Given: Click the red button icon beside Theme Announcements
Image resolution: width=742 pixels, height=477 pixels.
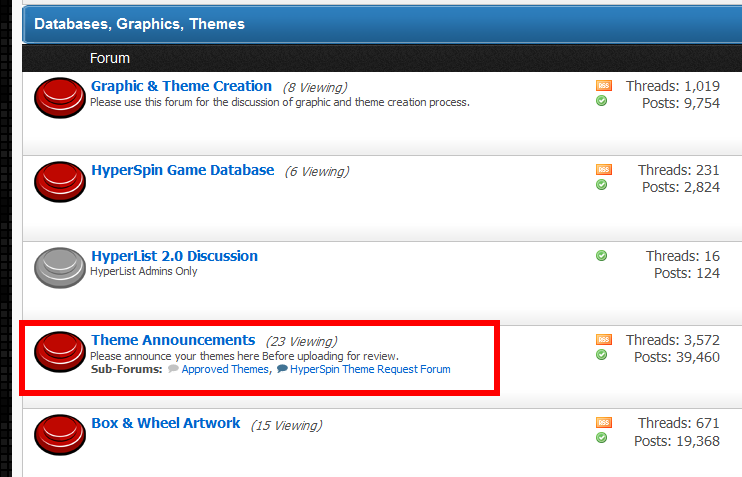Looking at the screenshot, I should [60, 352].
